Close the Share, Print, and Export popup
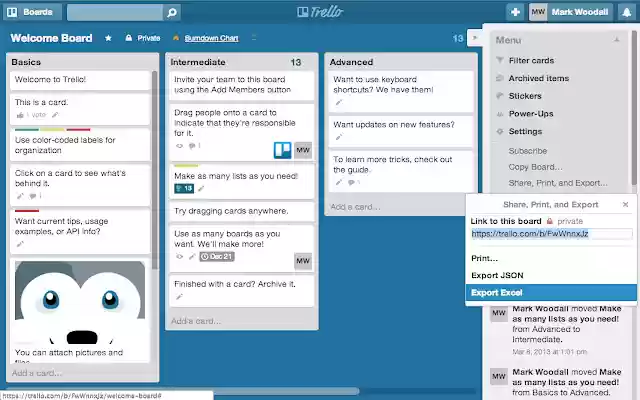Screen dimensions: 640x400 [625, 204]
